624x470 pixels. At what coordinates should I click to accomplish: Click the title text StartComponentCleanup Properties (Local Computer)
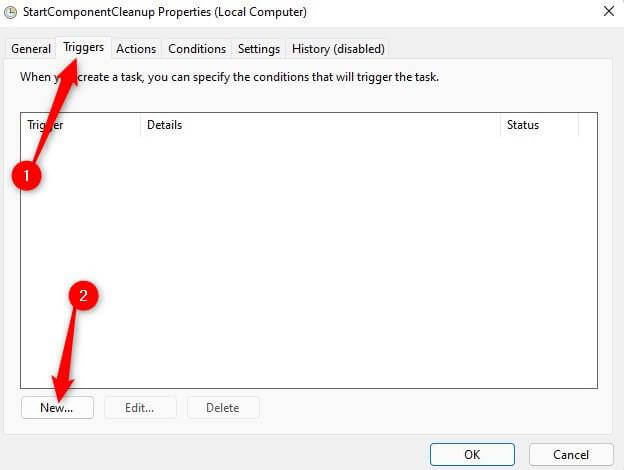coord(165,12)
